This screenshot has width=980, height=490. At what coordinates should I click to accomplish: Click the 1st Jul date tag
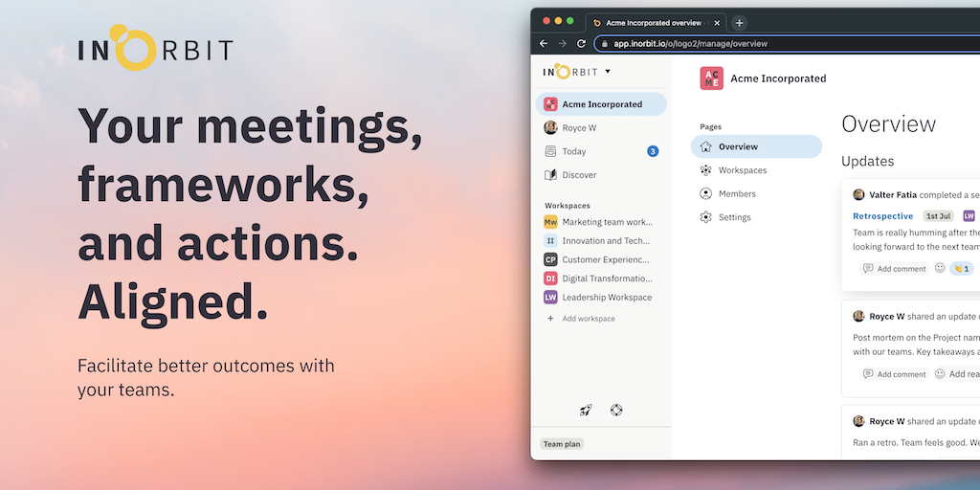tap(938, 216)
